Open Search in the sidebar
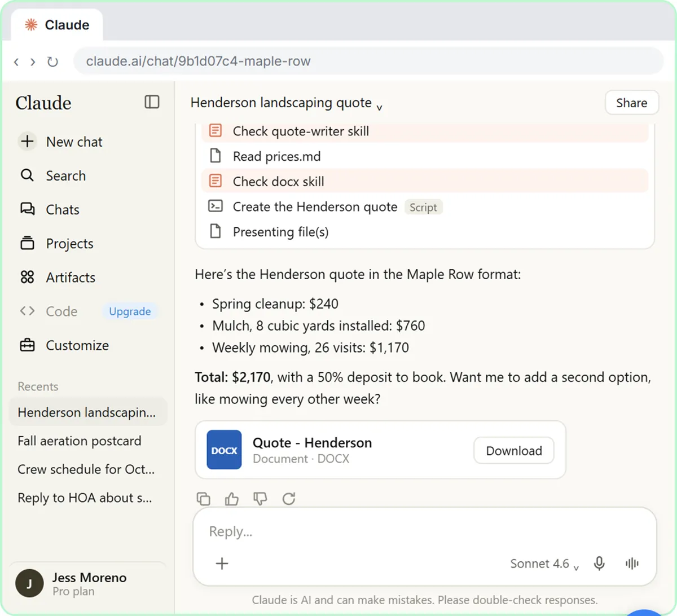 53,175
